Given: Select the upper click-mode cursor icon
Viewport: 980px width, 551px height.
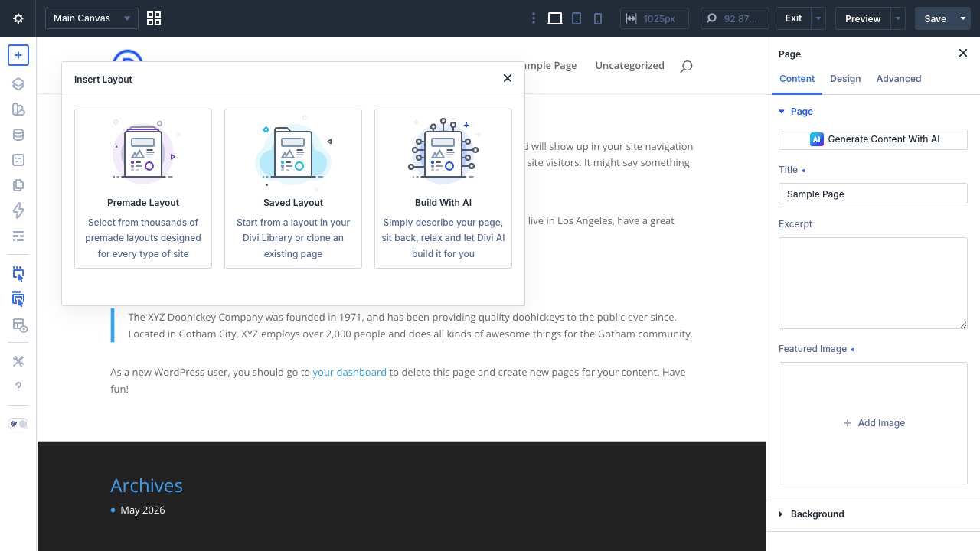Looking at the screenshot, I should click(18, 274).
